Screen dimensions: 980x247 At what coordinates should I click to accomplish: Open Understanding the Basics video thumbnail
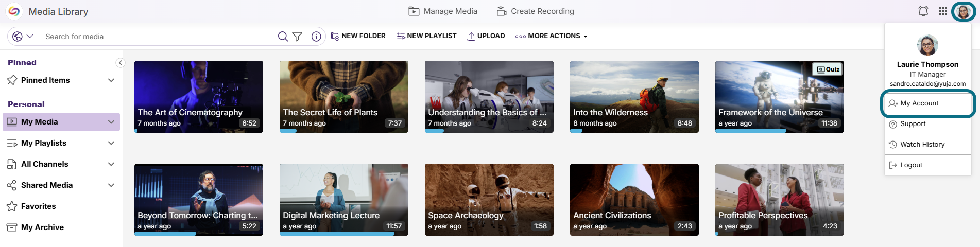[489, 97]
